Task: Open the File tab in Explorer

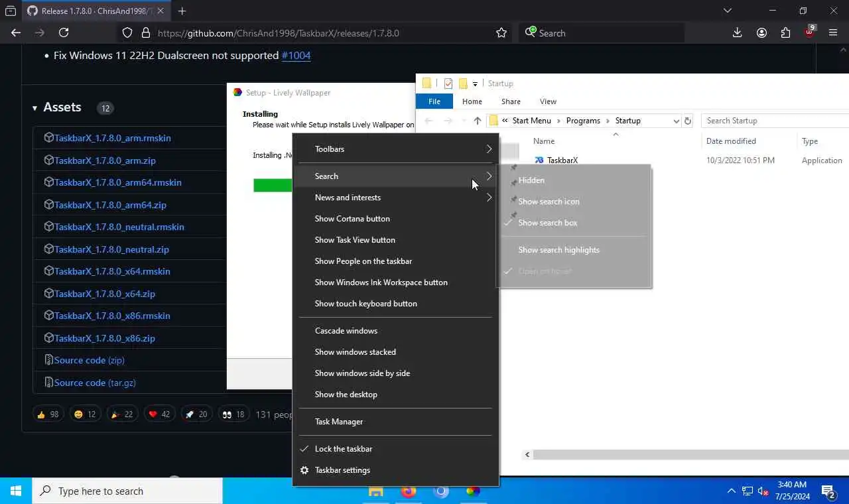Action: [x=434, y=101]
